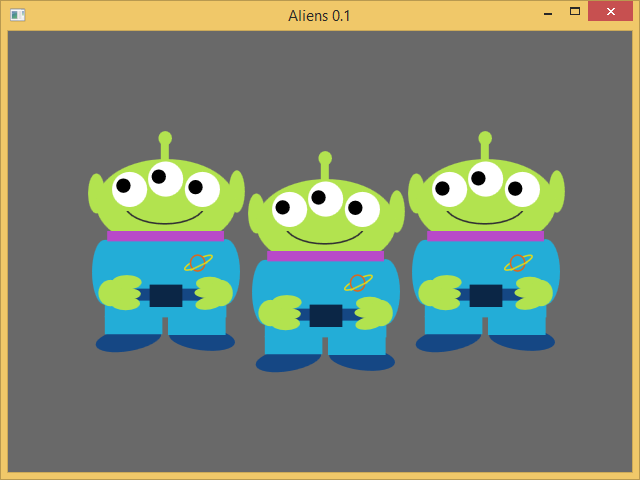640x480 pixels.
Task: Maximize the Aliens 0.1 window
Action: tap(575, 11)
